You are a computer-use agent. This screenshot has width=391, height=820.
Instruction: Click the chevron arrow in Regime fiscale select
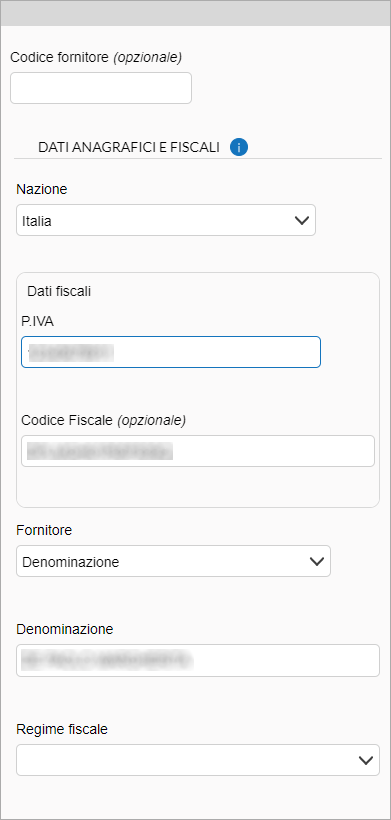point(366,760)
